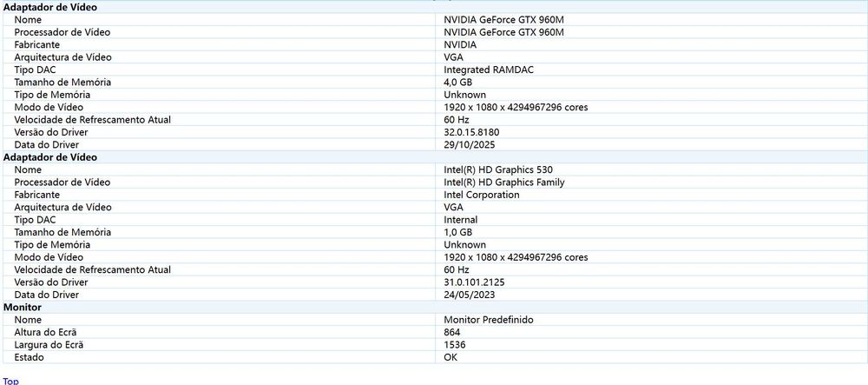Image resolution: width=868 pixels, height=385 pixels.
Task: Select "Intel(R) HD Graphics 530" name value
Action: click(x=498, y=169)
